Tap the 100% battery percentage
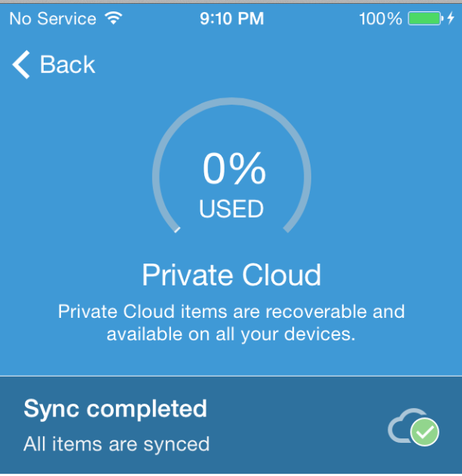The width and height of the screenshot is (462, 476). click(381, 19)
